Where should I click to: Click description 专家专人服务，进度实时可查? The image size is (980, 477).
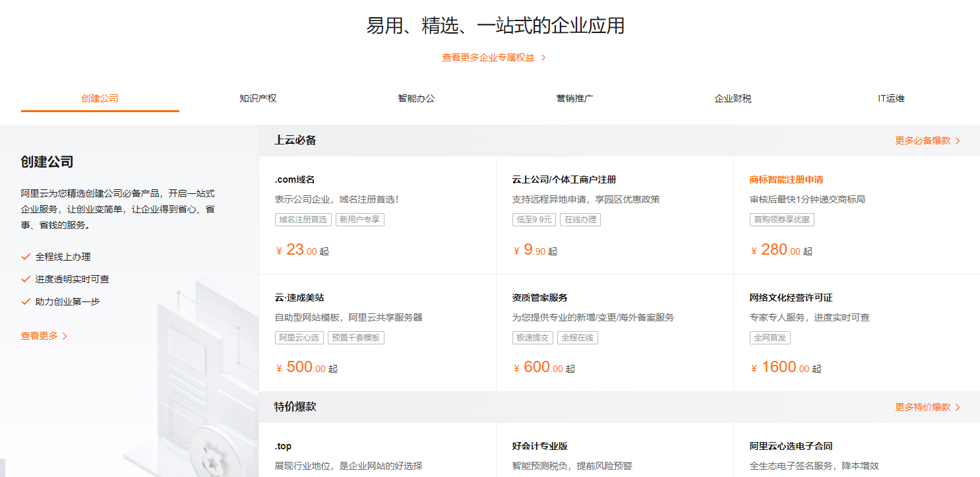tap(810, 317)
